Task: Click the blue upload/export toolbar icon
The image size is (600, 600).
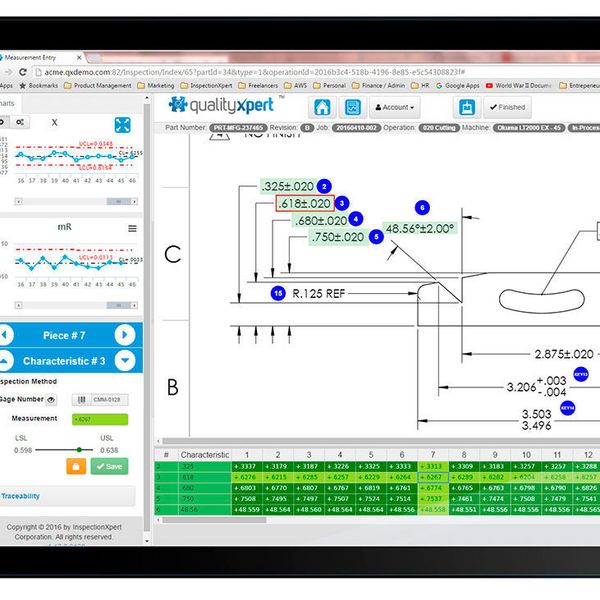Action: tap(467, 108)
